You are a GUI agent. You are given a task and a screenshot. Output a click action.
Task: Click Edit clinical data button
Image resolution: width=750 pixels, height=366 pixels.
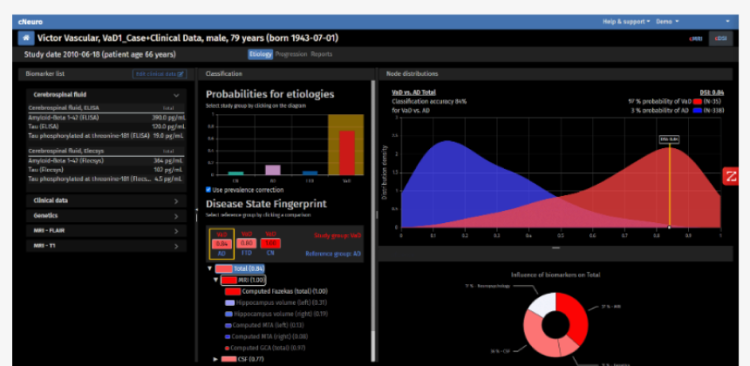[x=159, y=74]
